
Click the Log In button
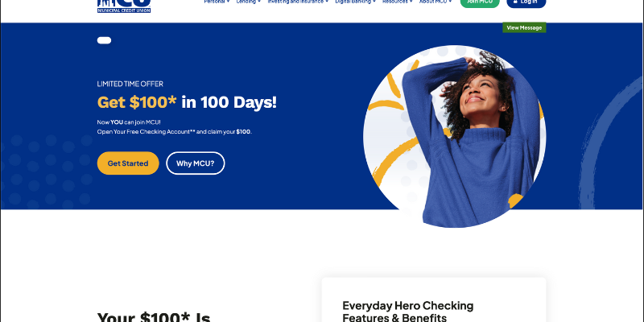[x=526, y=3]
